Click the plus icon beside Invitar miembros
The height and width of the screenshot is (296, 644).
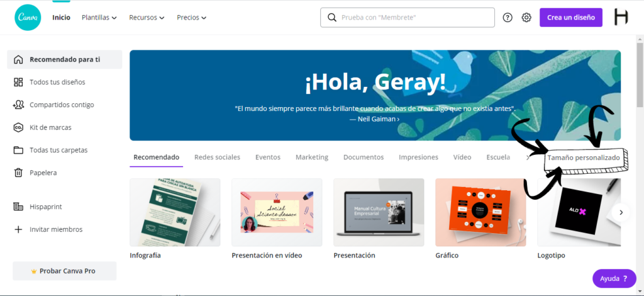coord(18,229)
